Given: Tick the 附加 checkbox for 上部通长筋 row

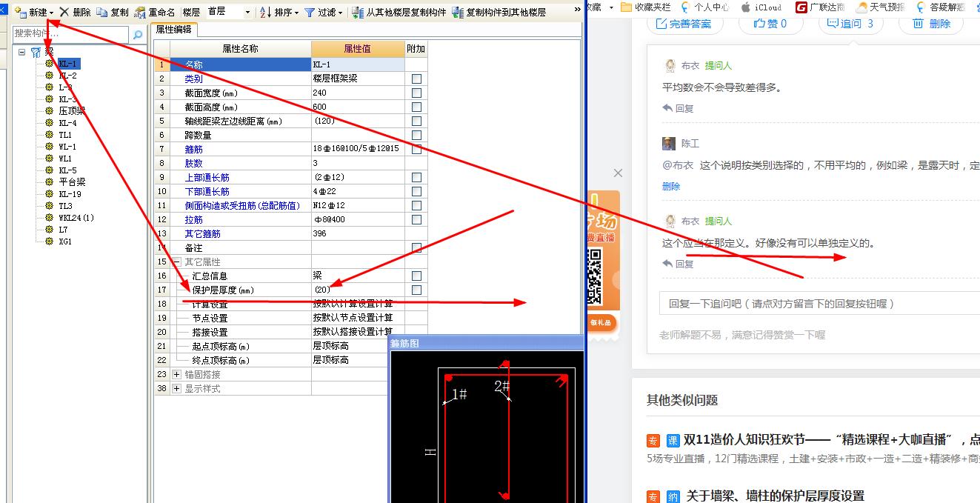Looking at the screenshot, I should click(416, 177).
